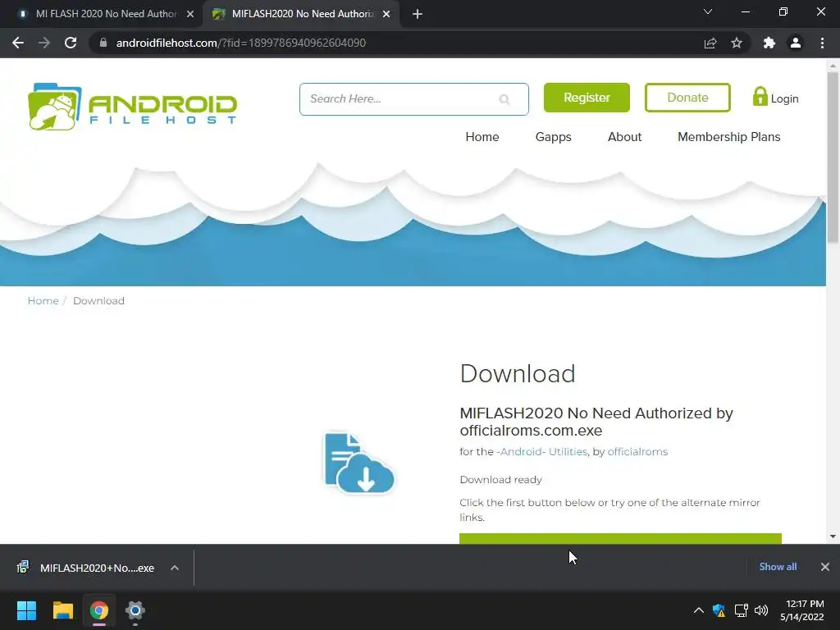The width and height of the screenshot is (840, 630).
Task: Open the Membership Plans menu item
Action: point(728,137)
